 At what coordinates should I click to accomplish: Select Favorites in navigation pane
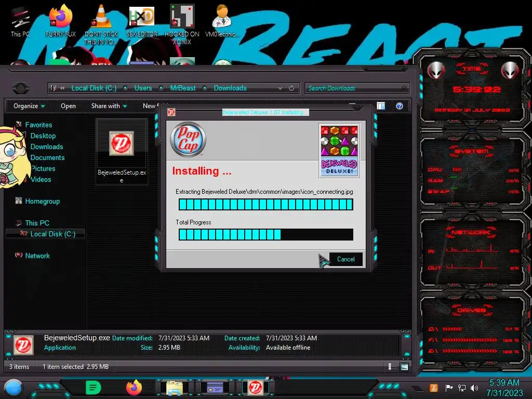pyautogui.click(x=38, y=125)
